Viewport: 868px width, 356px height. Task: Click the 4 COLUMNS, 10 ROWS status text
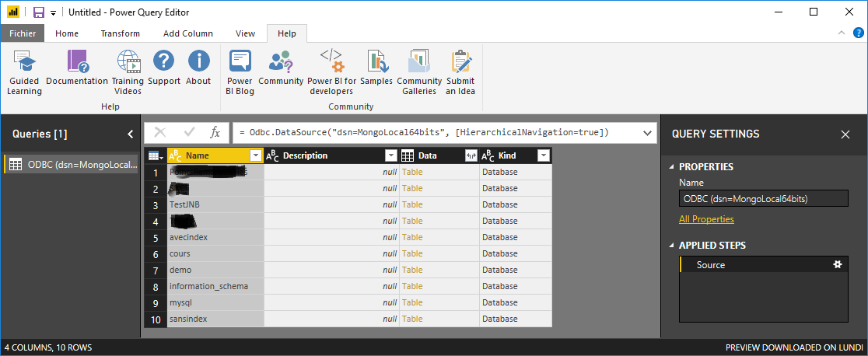coord(48,347)
